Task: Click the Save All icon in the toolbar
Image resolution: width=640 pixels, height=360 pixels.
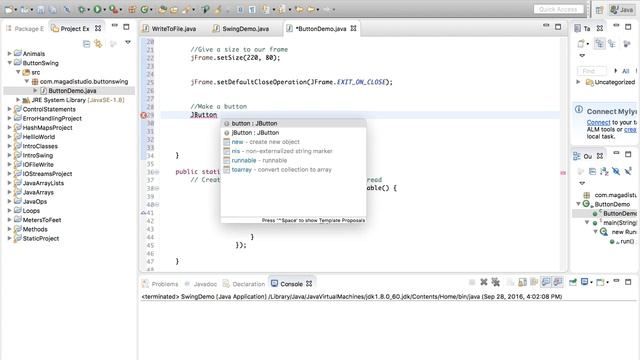Action: click(52, 9)
